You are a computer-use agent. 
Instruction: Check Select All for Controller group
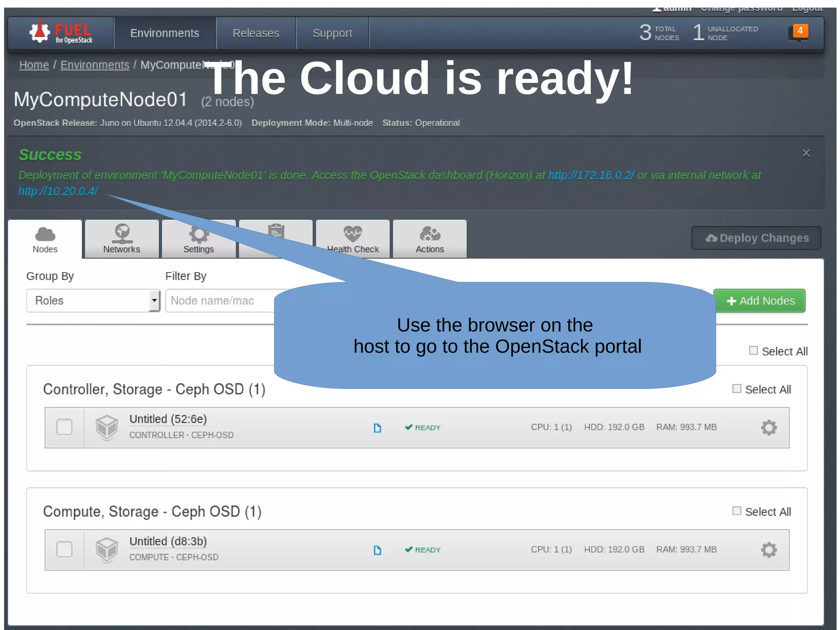737,389
